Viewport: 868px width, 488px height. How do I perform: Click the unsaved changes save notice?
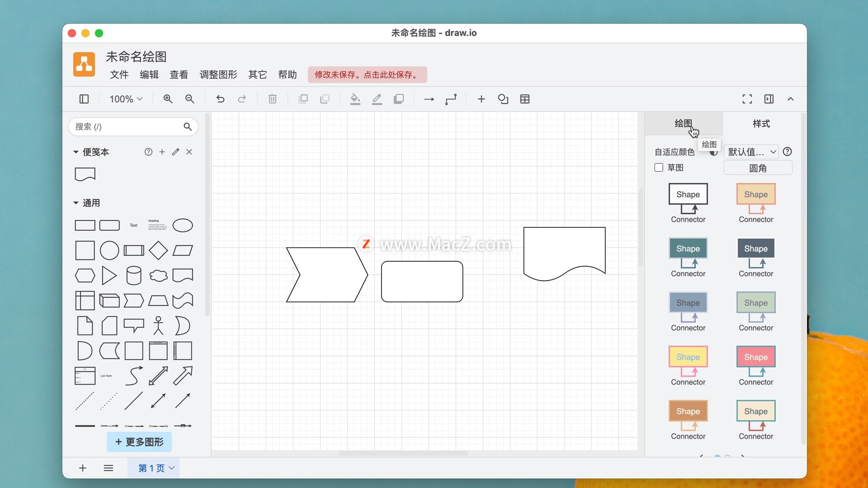point(367,75)
